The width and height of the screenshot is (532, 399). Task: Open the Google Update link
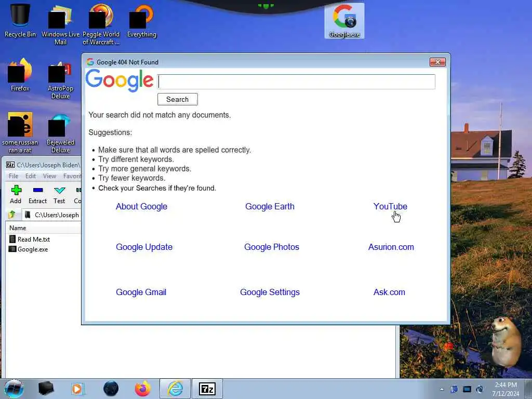tap(144, 247)
